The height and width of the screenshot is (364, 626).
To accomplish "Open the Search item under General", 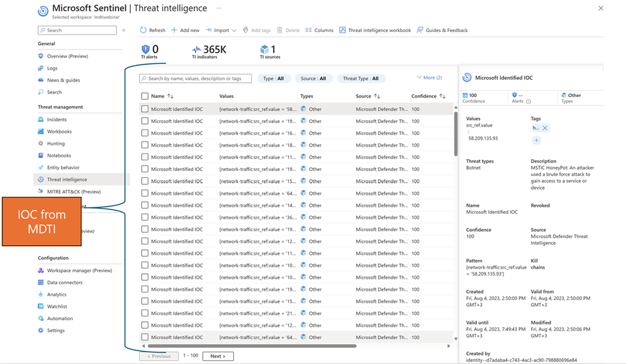I will point(55,92).
